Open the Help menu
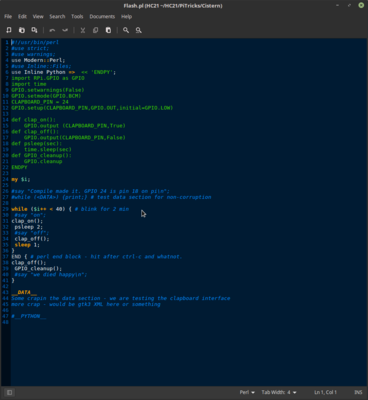The height and width of the screenshot is (400, 368). point(126,16)
